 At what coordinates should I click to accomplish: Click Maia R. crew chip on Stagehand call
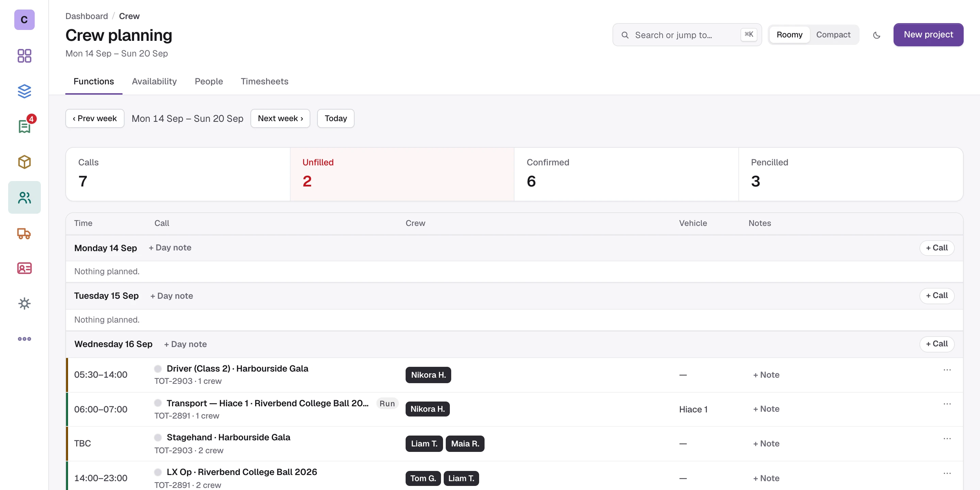(464, 444)
